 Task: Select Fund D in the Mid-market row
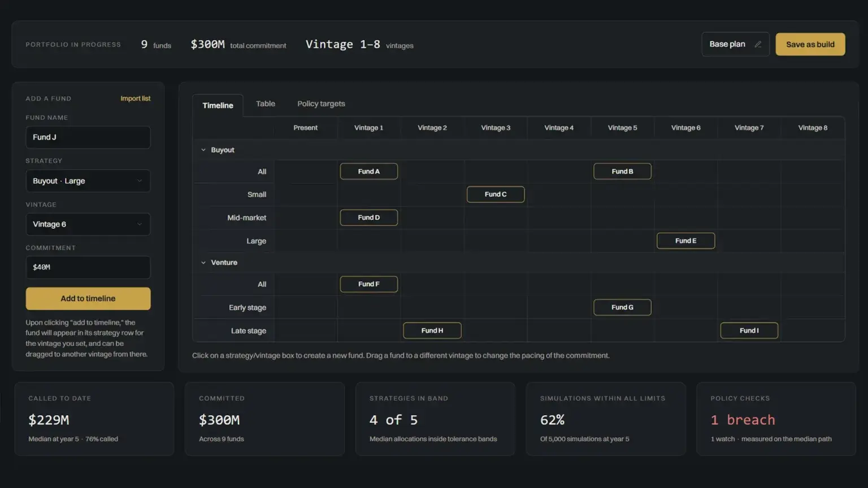[x=369, y=217]
